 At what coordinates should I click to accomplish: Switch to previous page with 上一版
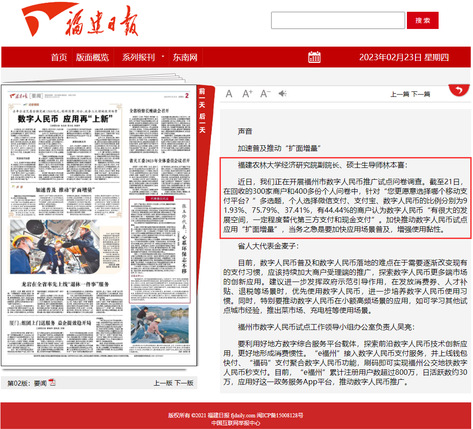pos(163,383)
